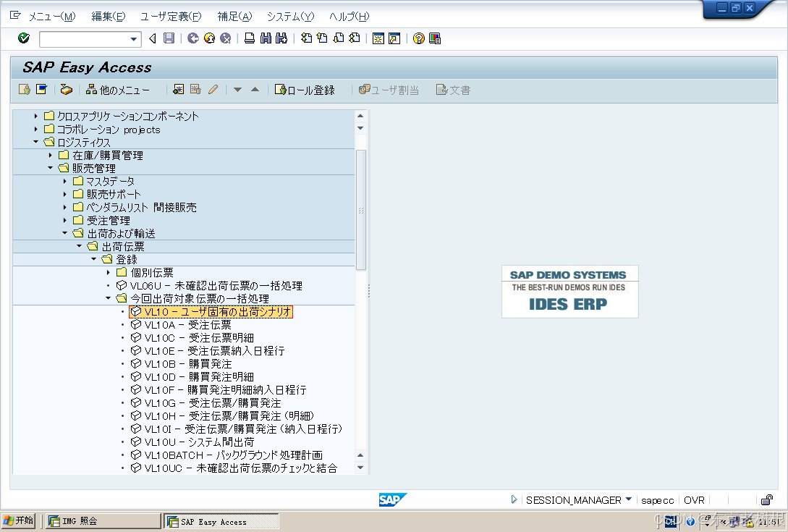Click the Previous Page icon

322,38
